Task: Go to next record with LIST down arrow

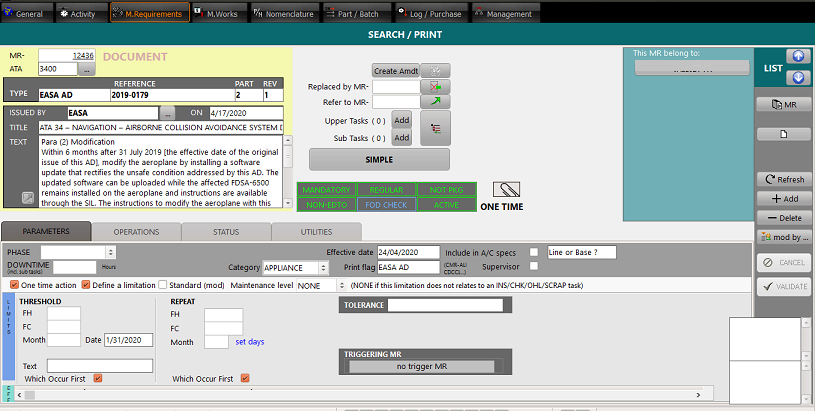Action: [798, 78]
